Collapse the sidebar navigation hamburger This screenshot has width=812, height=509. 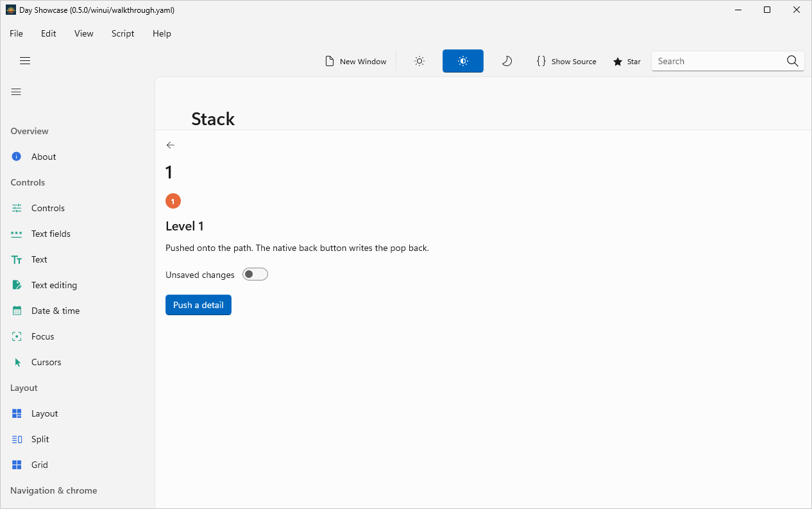point(16,92)
